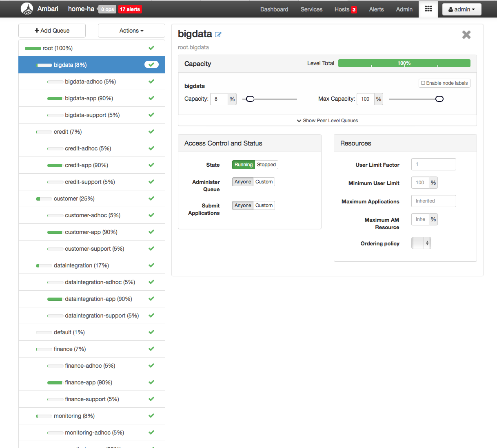
Task: Set Administer Queue to Custom
Action: [264, 182]
